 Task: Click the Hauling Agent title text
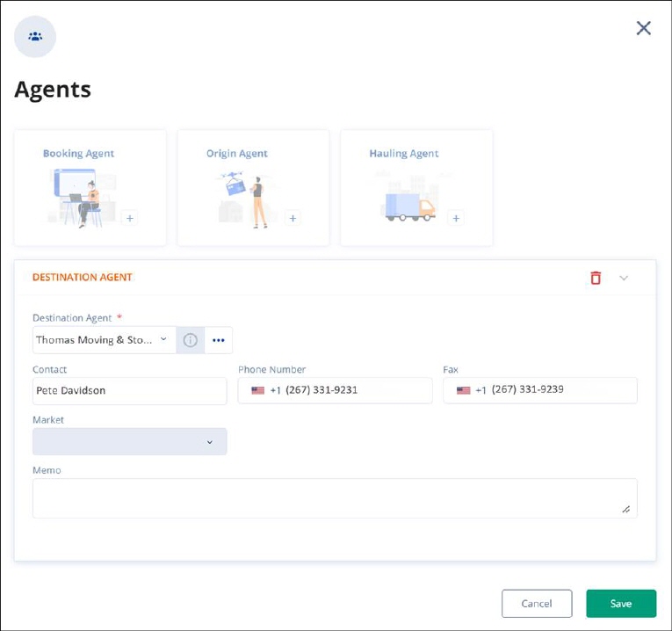(x=404, y=154)
